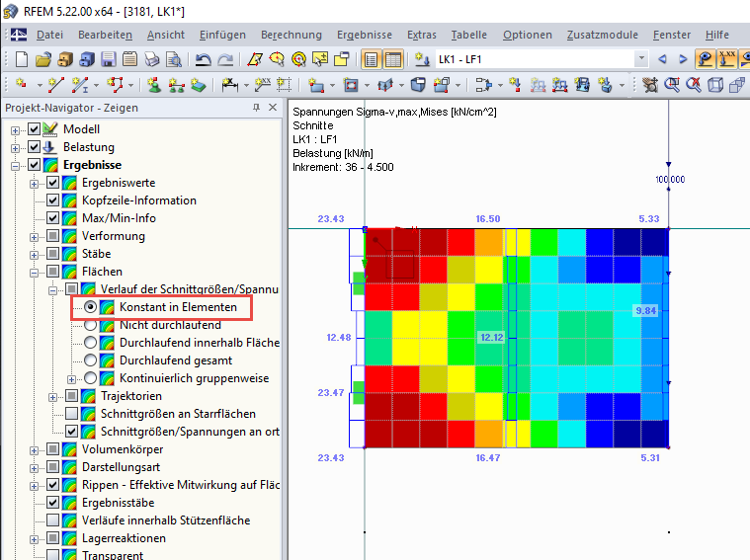The image size is (750, 560).
Task: Go to next load case arrow
Action: [x=683, y=59]
